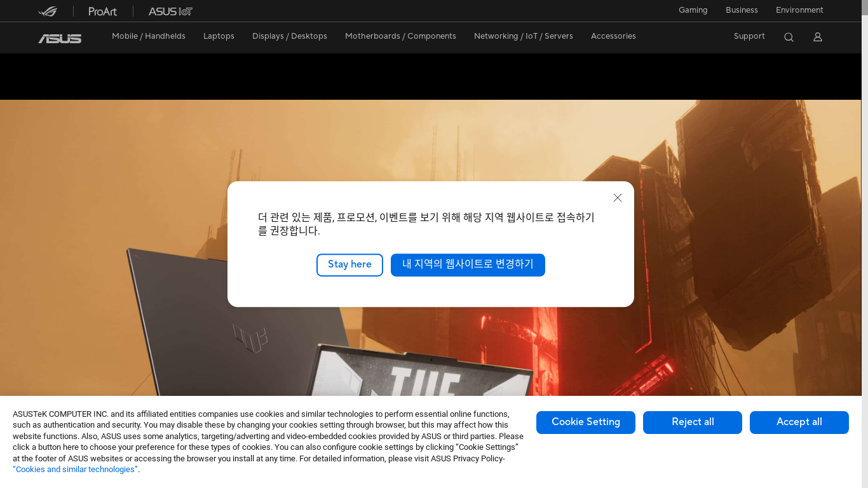Click the page vertical scrollbar

[865, 244]
